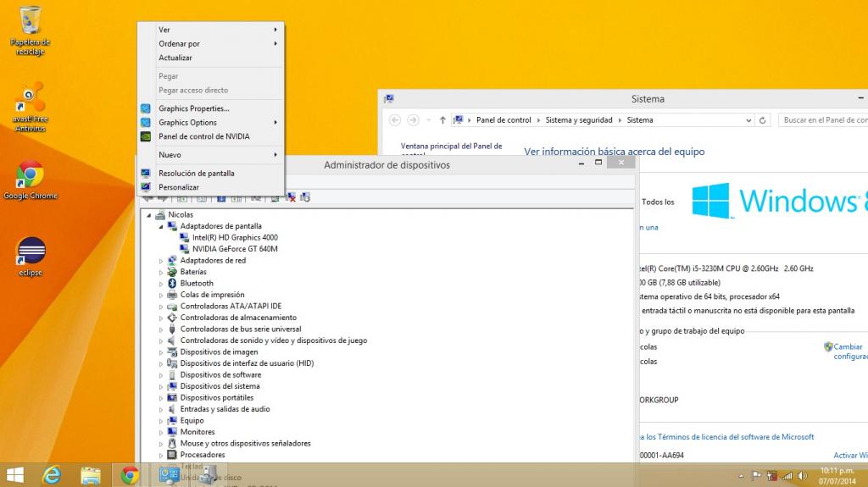Open File Explorer from the taskbar
Image resolution: width=868 pixels, height=487 pixels.
91,475
